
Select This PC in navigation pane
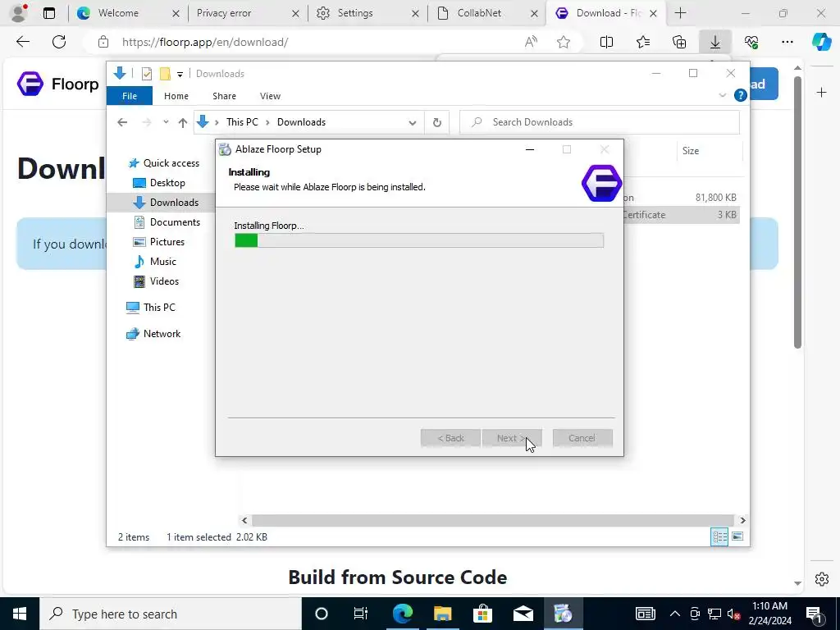[x=151, y=308]
